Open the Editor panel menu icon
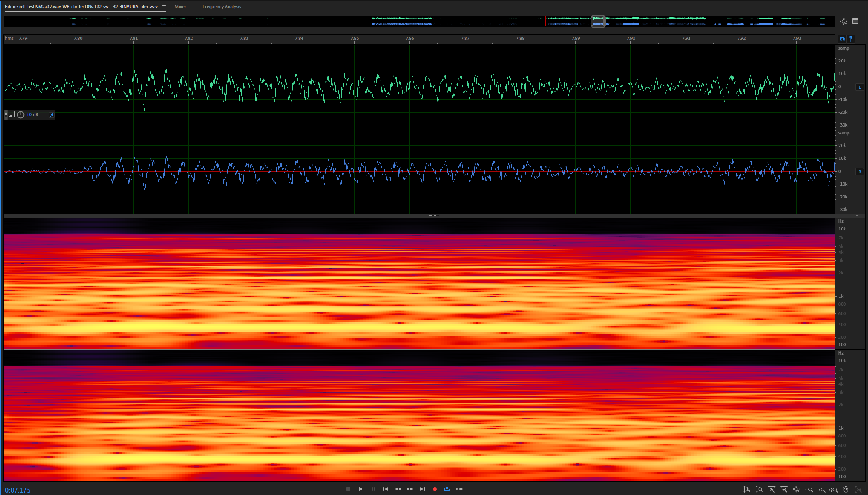The height and width of the screenshot is (495, 868). click(164, 7)
